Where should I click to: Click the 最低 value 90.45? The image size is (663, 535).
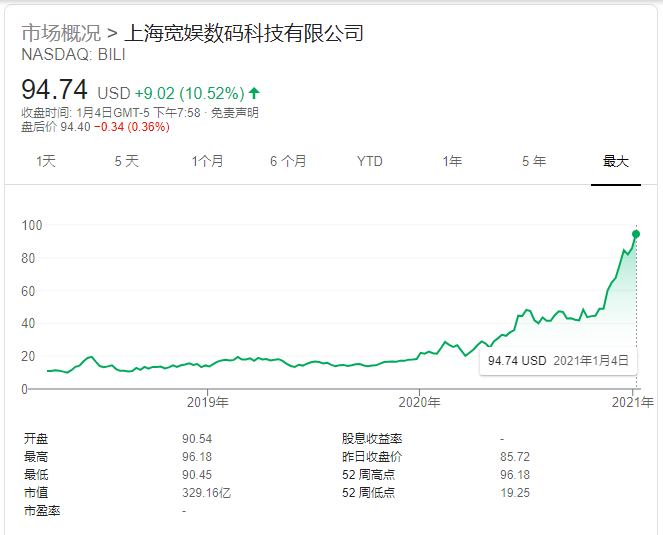tap(197, 475)
